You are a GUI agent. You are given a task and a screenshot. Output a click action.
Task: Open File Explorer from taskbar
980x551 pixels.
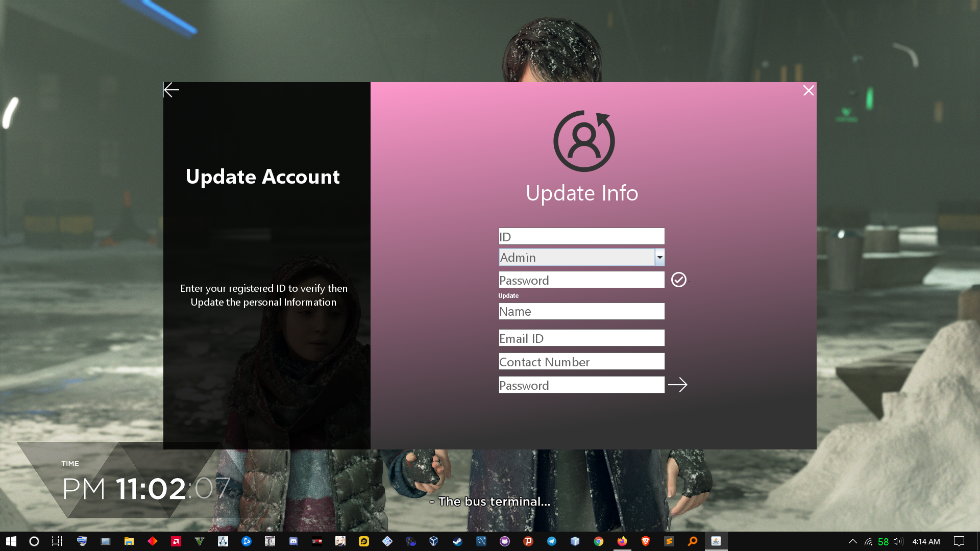pos(129,541)
